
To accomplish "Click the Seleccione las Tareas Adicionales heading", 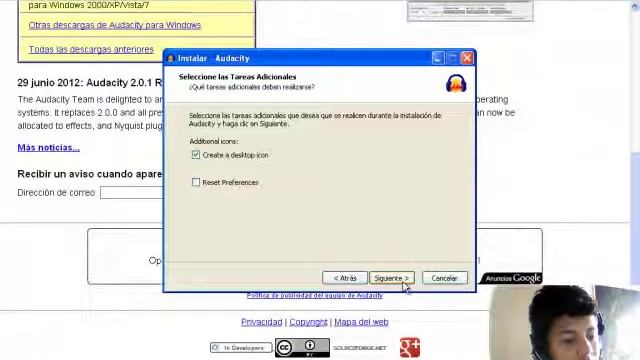I will click(238, 77).
